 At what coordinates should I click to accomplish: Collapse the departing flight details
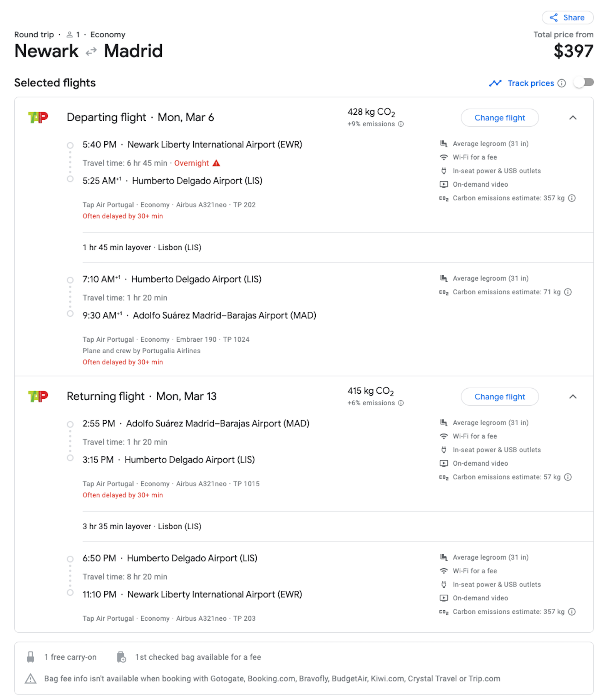(573, 118)
